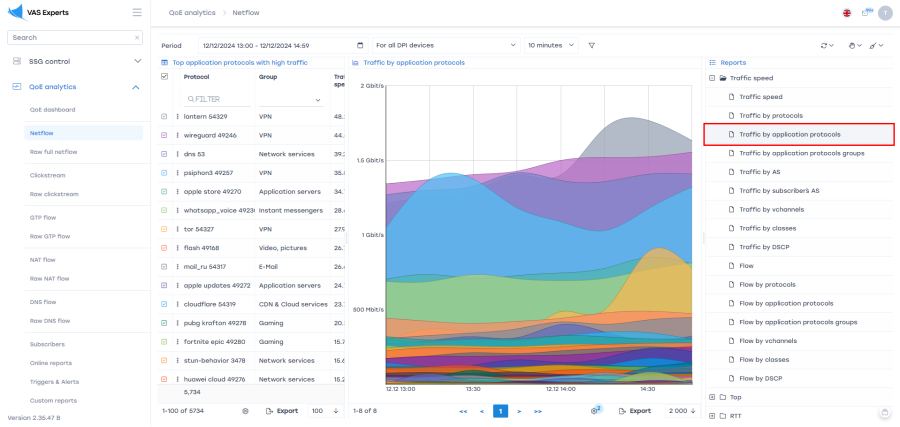The width and height of the screenshot is (900, 427).
Task: Open Subscribers in the sidebar menu
Action: pos(46,343)
